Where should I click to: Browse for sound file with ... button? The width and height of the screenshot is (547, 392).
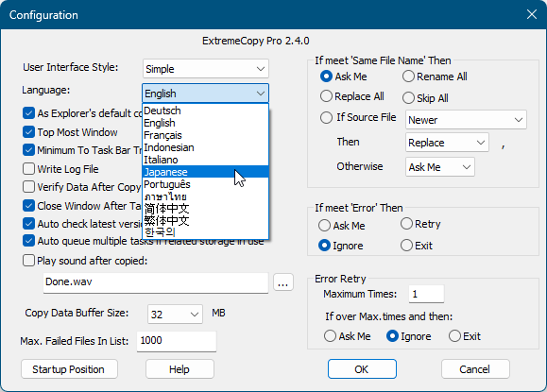[x=282, y=282]
